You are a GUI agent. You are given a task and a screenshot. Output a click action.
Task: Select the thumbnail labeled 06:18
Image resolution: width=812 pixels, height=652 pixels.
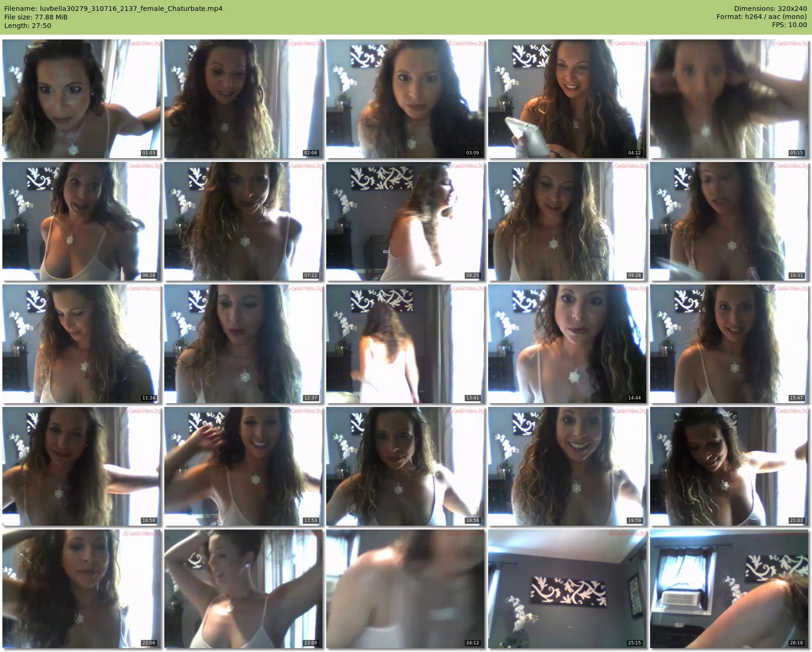click(82, 221)
